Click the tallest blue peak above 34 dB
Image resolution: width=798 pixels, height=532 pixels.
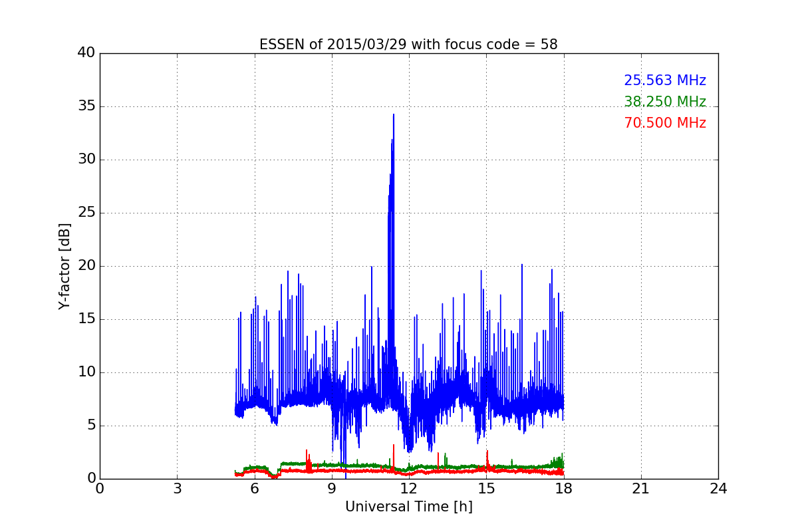tap(394, 115)
